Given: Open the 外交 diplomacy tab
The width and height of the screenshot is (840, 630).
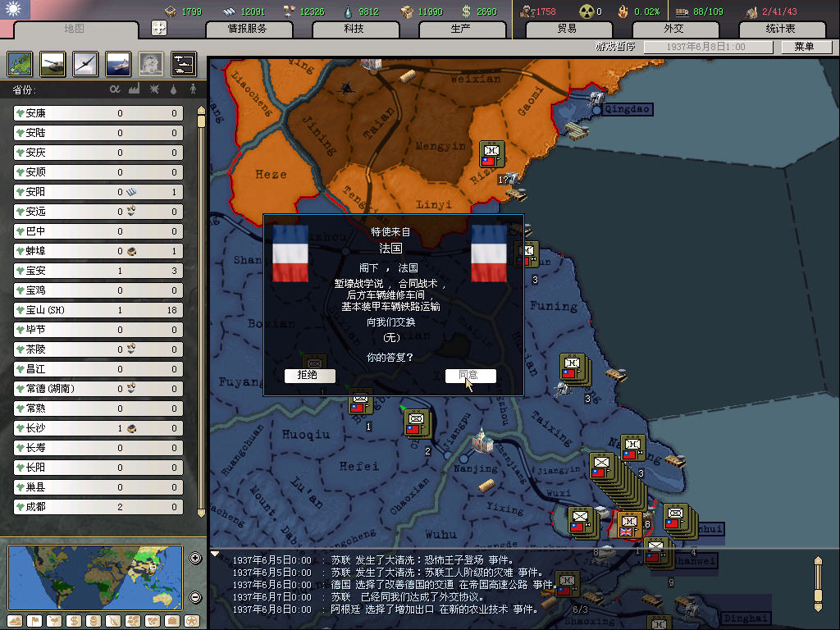Looking at the screenshot, I should 673,29.
